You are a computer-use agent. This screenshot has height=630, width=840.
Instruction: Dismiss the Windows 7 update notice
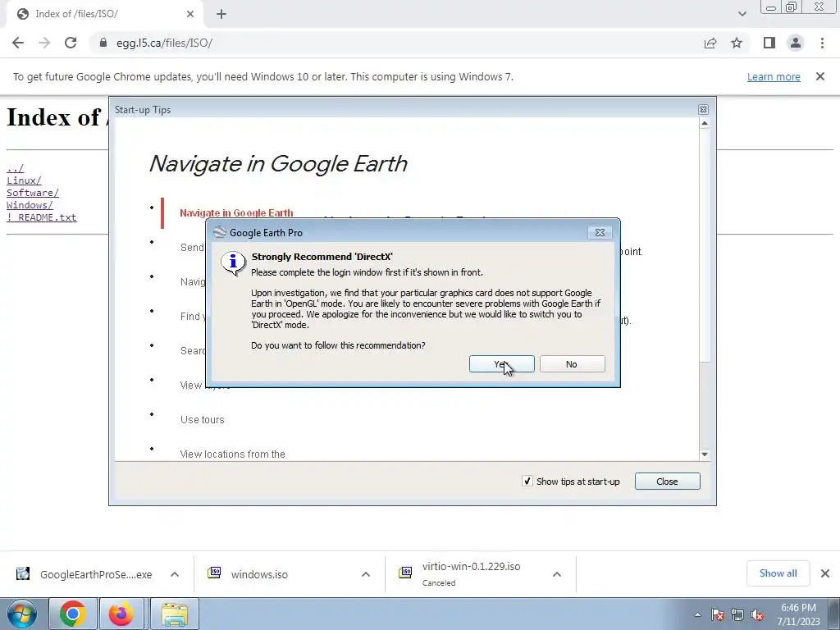[820, 76]
